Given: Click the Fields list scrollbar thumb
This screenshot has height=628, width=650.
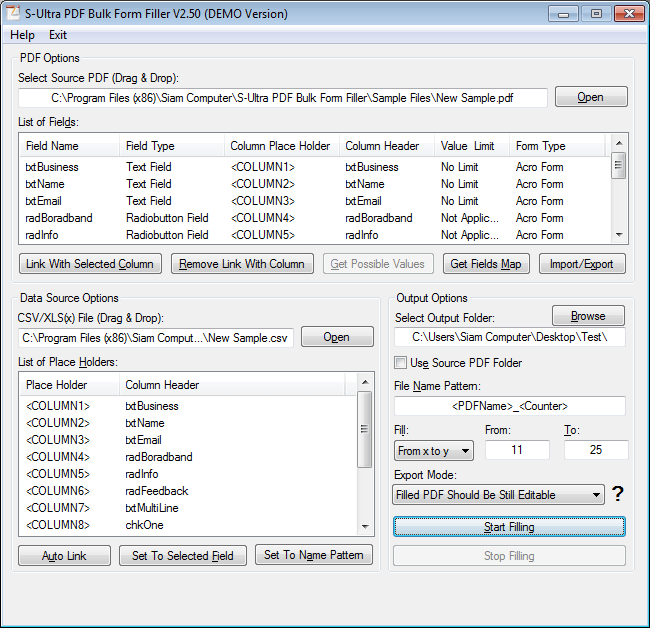Looking at the screenshot, I should [618, 165].
